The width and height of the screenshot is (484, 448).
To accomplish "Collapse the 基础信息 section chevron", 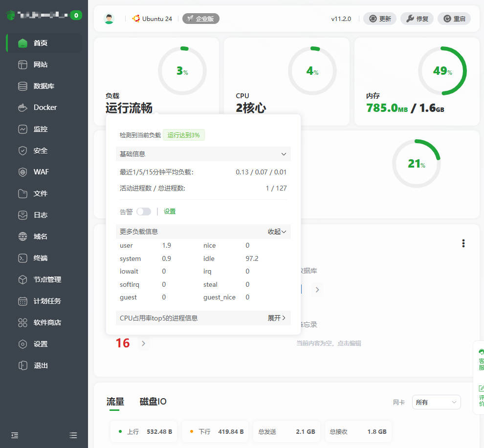I will tap(284, 154).
